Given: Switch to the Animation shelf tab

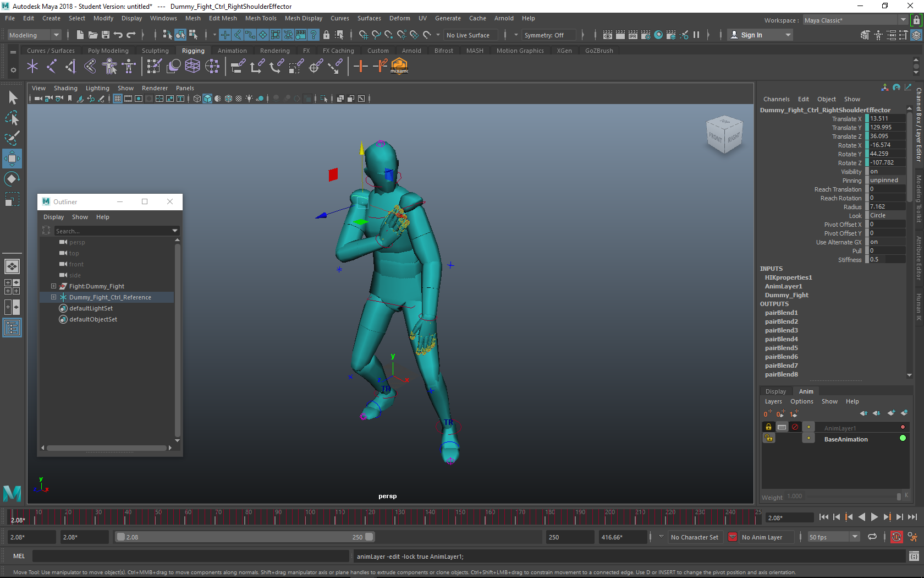Looking at the screenshot, I should pos(232,51).
